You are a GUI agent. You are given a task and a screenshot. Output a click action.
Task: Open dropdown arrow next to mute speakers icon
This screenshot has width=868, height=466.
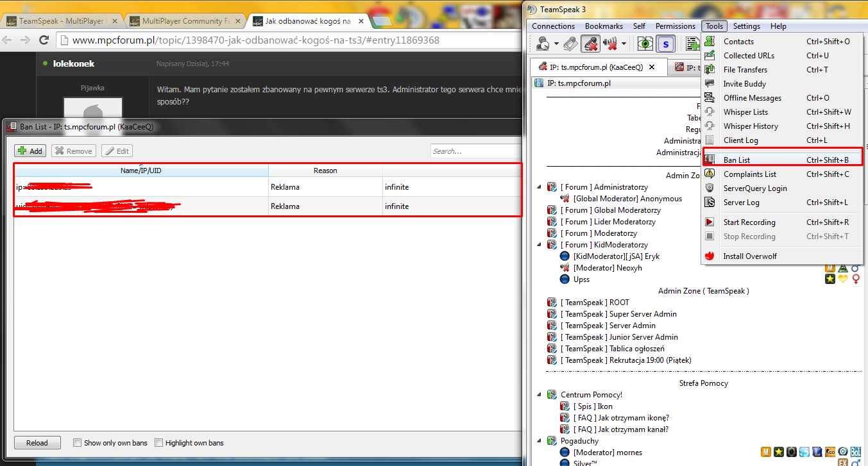click(x=624, y=44)
